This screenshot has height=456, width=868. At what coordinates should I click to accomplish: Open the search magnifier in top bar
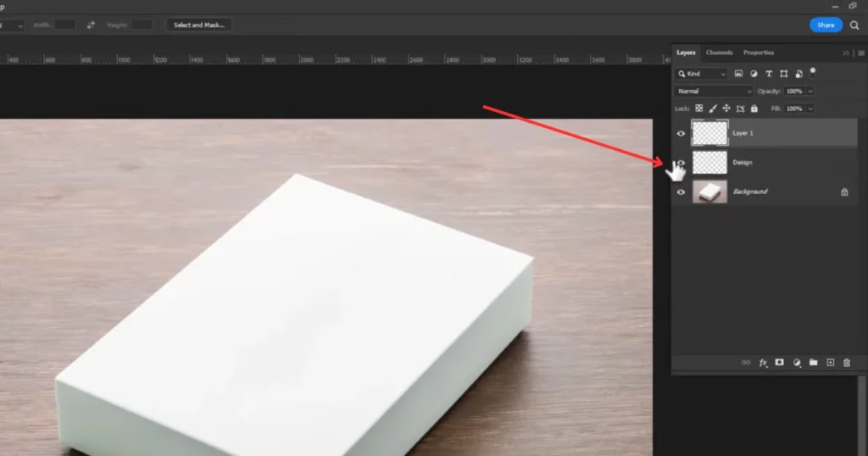click(854, 25)
